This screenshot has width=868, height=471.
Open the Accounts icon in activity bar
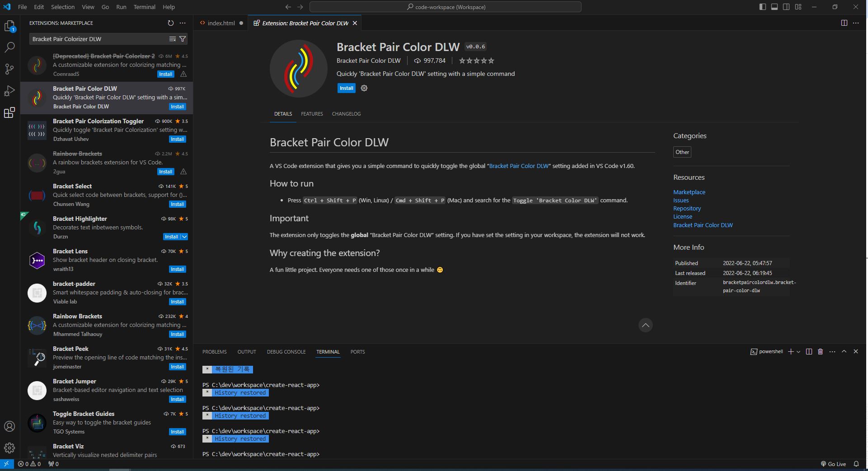tap(9, 426)
